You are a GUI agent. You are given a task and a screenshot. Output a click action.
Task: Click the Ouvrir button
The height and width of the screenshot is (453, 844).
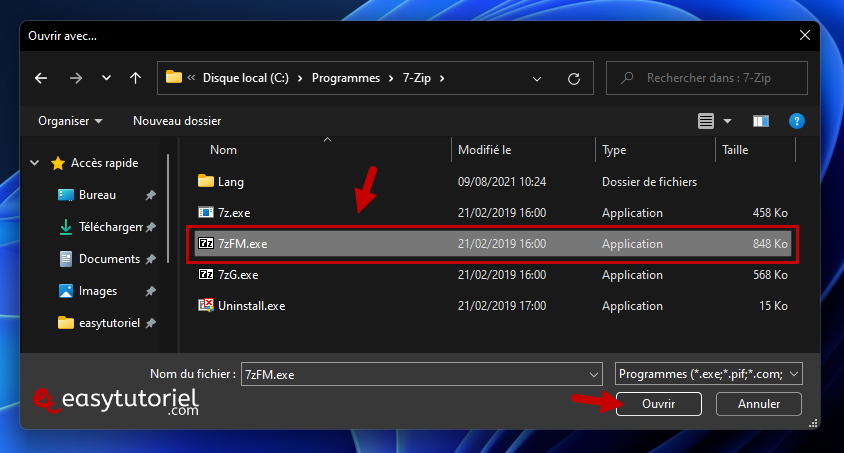658,404
